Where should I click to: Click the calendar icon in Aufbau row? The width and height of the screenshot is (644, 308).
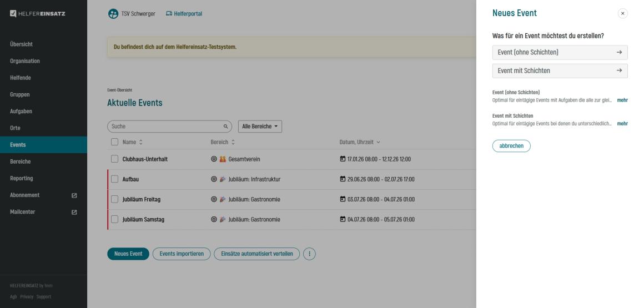(x=343, y=179)
